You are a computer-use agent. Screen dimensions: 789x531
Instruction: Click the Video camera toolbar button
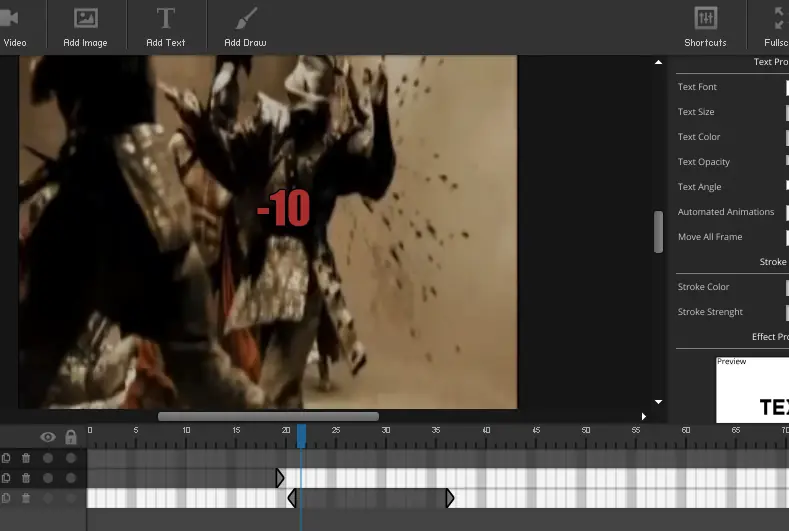click(x=13, y=27)
